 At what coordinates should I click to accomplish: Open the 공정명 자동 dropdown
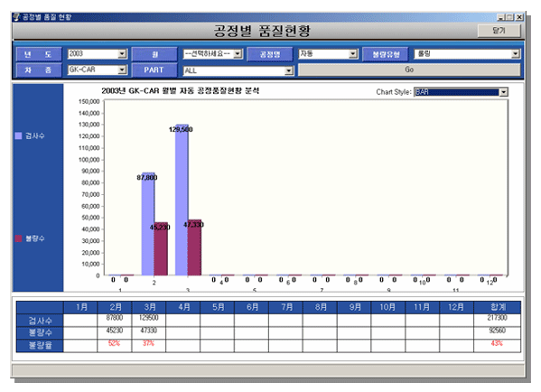coord(352,54)
